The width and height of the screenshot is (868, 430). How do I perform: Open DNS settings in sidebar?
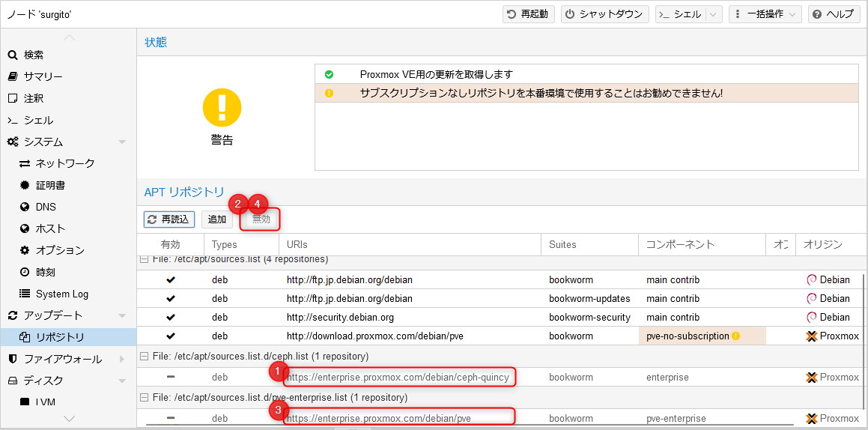46,207
